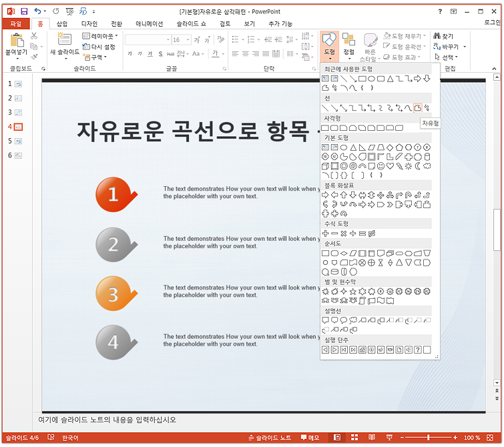The width and height of the screenshot is (504, 447).
Task: Choose the Cloud Callout shape
Action: [353, 320]
